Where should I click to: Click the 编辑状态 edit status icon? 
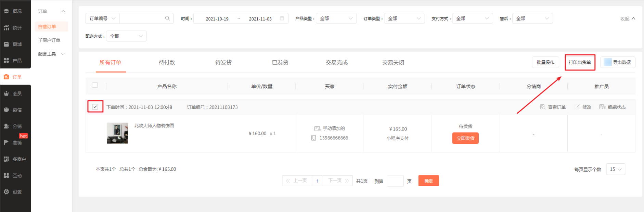[602, 107]
